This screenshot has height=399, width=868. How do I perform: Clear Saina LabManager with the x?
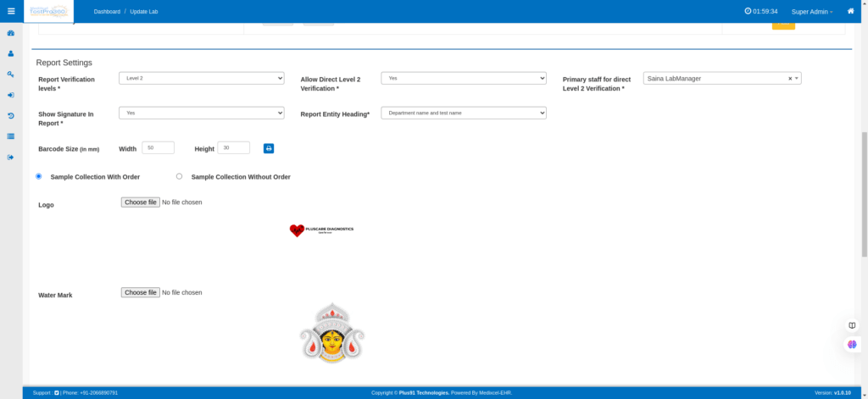[789, 79]
